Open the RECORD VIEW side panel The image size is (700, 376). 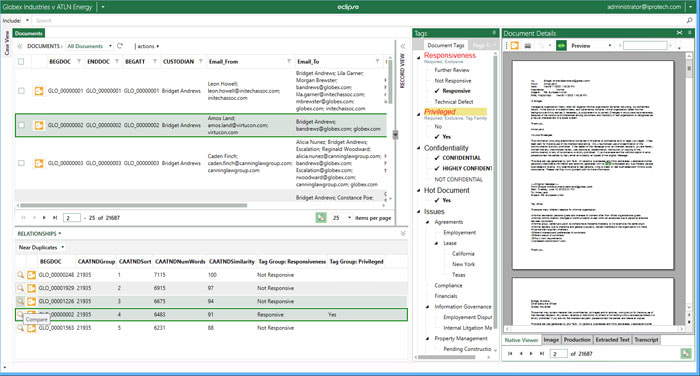(x=402, y=71)
